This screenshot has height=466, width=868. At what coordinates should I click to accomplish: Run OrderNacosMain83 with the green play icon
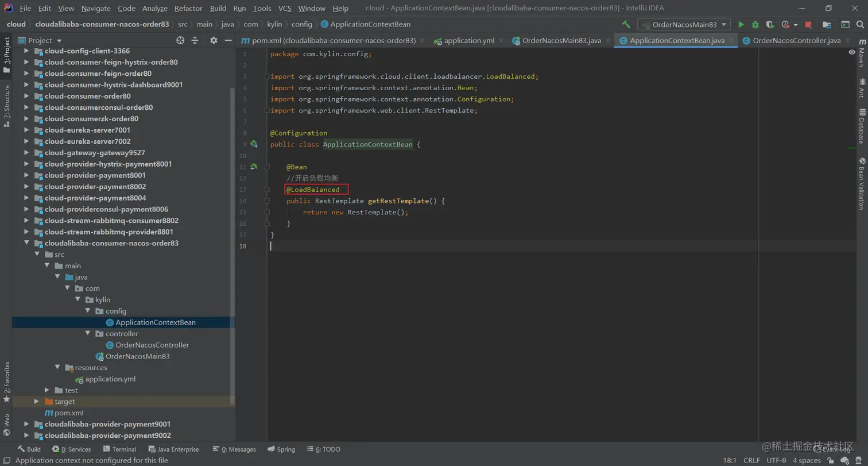click(x=741, y=25)
